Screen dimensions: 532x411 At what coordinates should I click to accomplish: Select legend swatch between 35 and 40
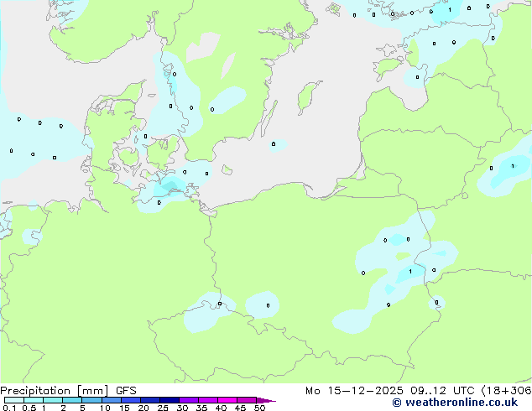tap(208, 400)
